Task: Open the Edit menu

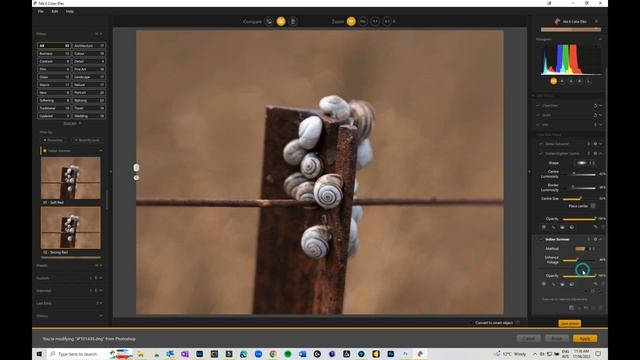Action: [x=55, y=11]
